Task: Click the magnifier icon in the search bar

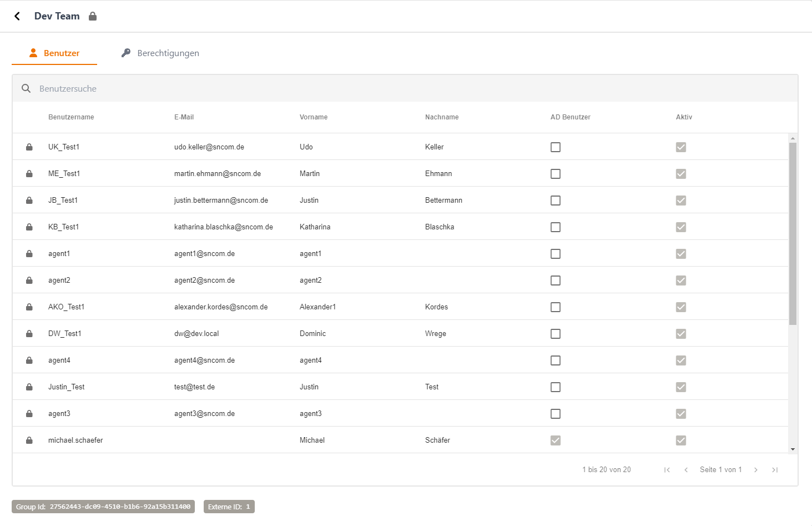Action: coord(26,89)
